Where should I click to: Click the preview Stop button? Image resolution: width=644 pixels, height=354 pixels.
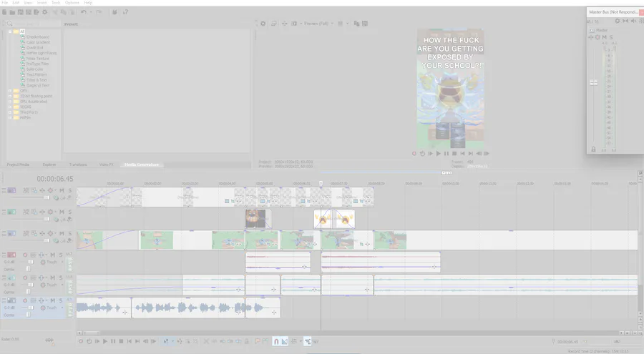point(454,154)
